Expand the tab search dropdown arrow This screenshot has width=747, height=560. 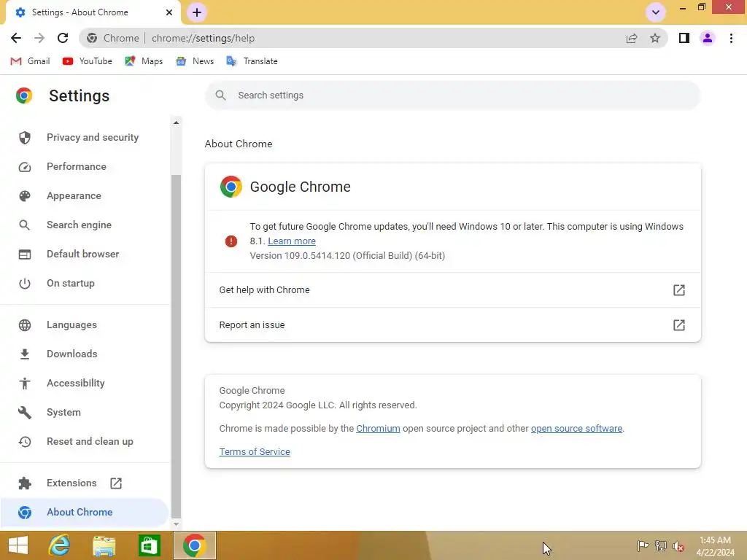coord(656,12)
